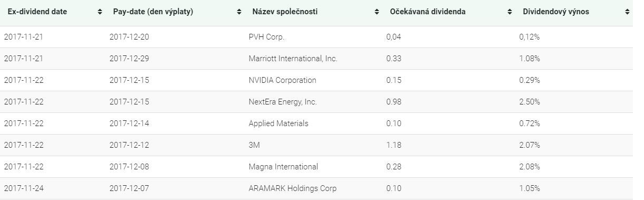The height and width of the screenshot is (200, 644).
Task: Click the 3M company row
Action: [316, 145]
